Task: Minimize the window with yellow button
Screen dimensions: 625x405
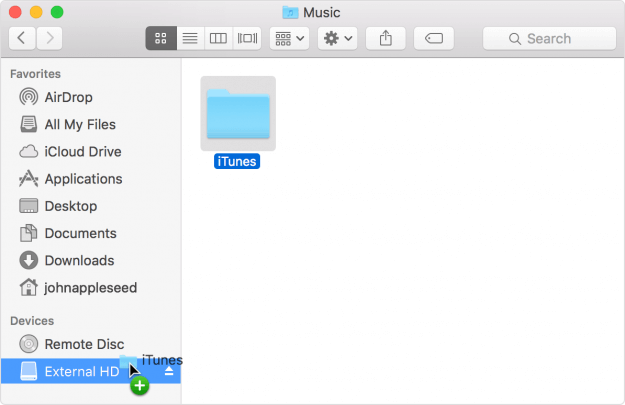Action: [x=36, y=12]
